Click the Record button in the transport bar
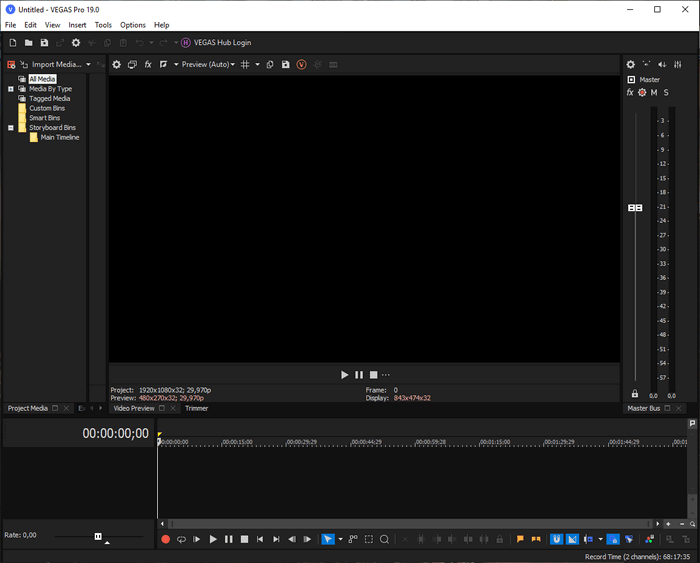700x563 pixels. 166,539
